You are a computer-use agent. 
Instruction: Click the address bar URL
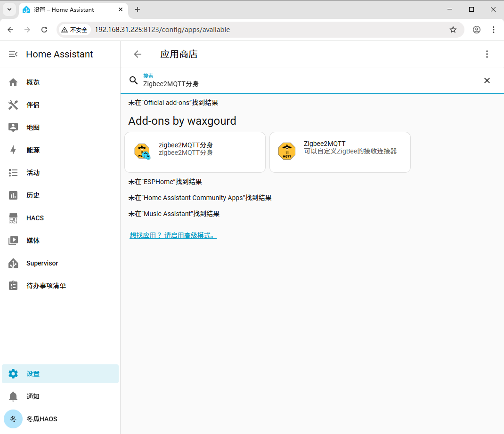point(163,30)
